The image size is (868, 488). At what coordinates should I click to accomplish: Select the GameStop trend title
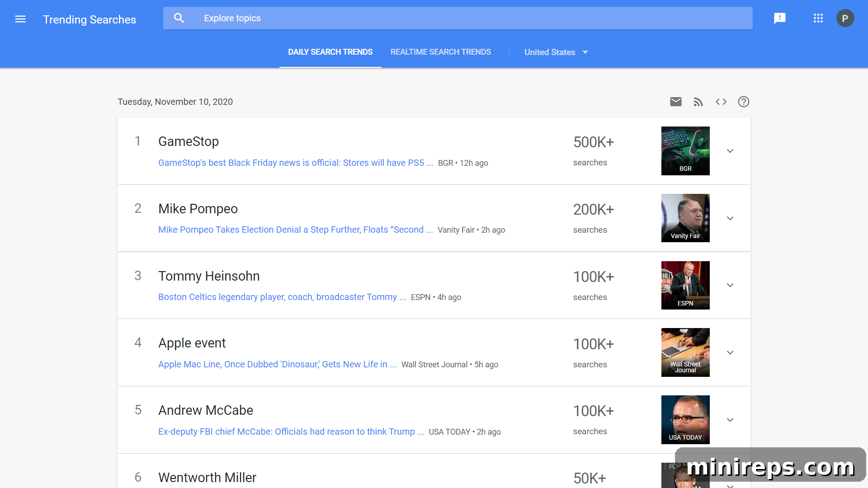click(x=189, y=141)
